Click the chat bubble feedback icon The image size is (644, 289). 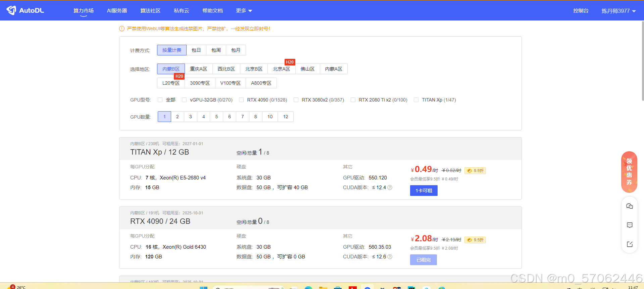pyautogui.click(x=630, y=225)
